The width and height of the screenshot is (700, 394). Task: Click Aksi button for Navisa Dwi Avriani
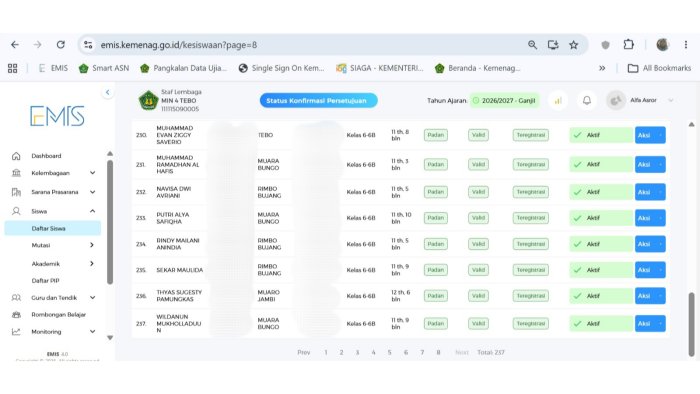pos(650,192)
